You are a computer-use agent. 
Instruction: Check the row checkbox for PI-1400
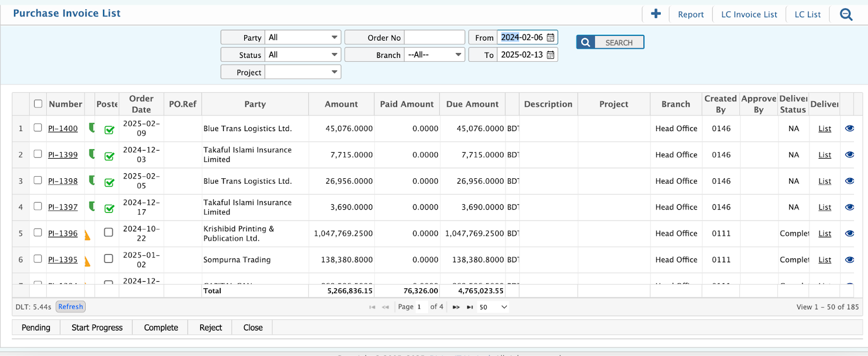pyautogui.click(x=37, y=127)
